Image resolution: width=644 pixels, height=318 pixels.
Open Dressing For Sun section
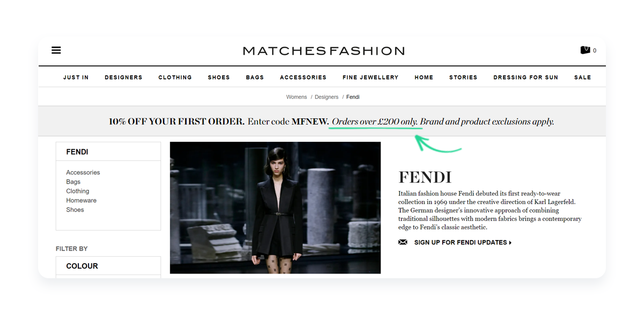click(x=525, y=77)
